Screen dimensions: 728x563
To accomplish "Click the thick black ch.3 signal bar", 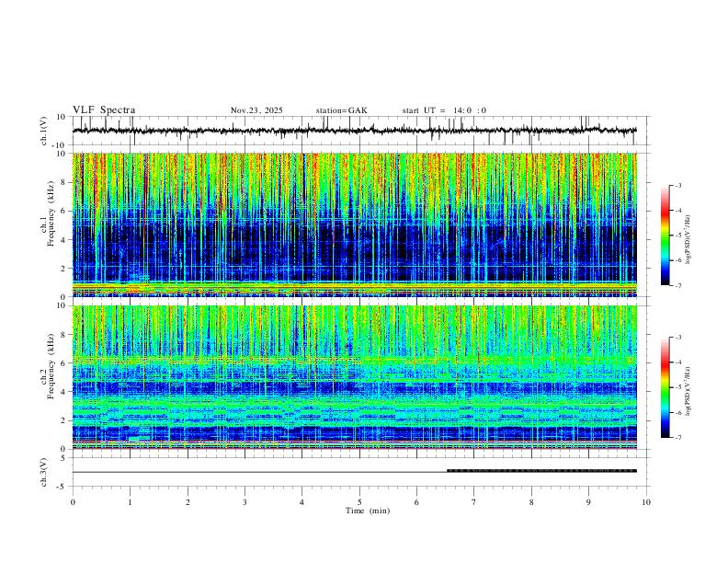I will pos(541,471).
